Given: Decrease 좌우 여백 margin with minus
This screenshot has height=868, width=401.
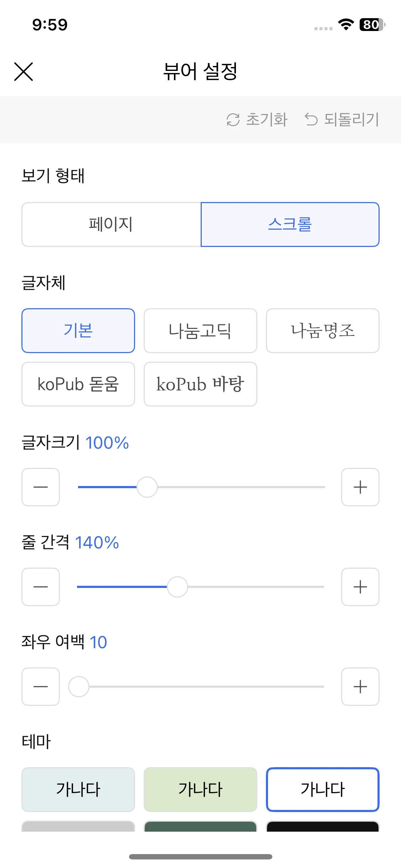Looking at the screenshot, I should coord(41,687).
